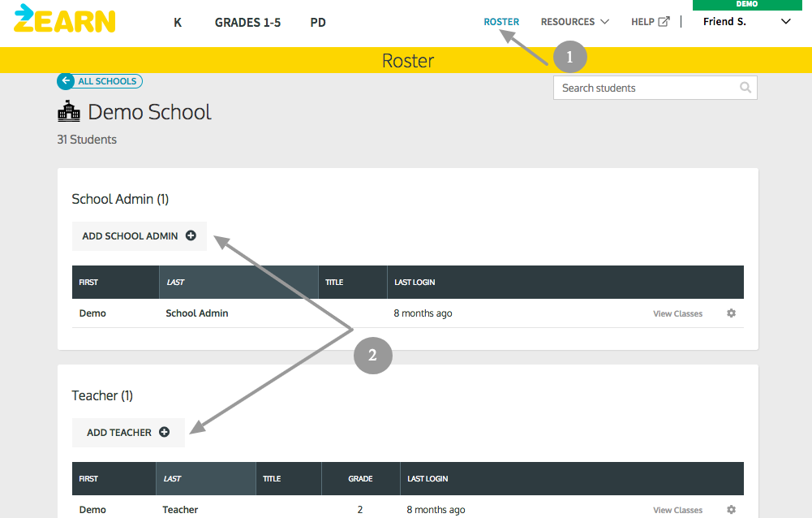
Task: Sort teachers by First column
Action: (x=114, y=478)
